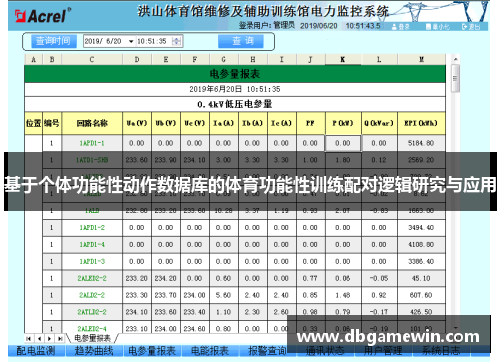Click the 编号 header cell

tap(52, 123)
